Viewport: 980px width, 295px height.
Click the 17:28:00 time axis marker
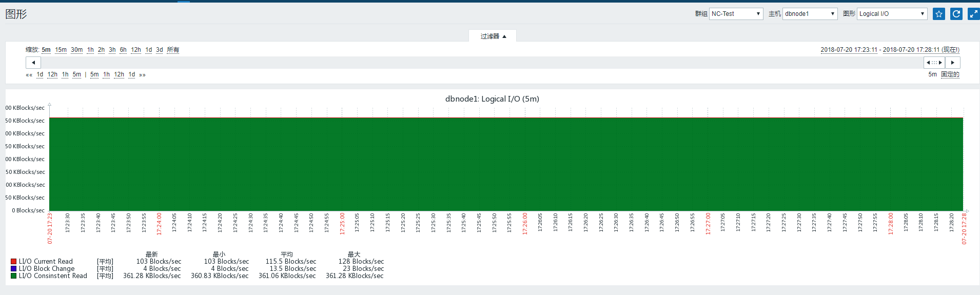pos(891,224)
